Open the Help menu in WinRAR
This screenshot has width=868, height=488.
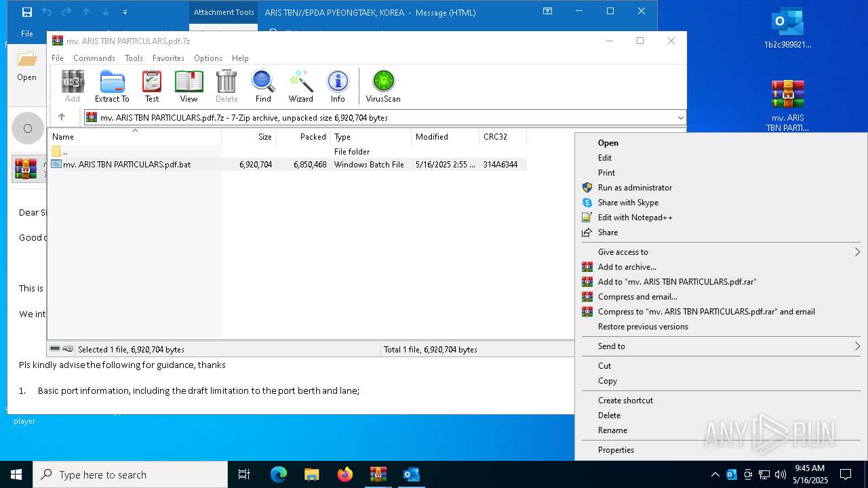(x=240, y=58)
